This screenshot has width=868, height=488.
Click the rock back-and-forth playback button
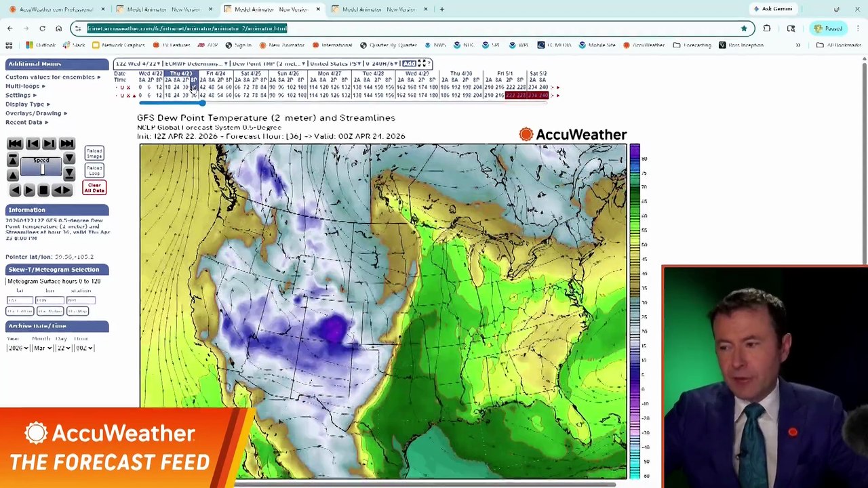(x=62, y=190)
